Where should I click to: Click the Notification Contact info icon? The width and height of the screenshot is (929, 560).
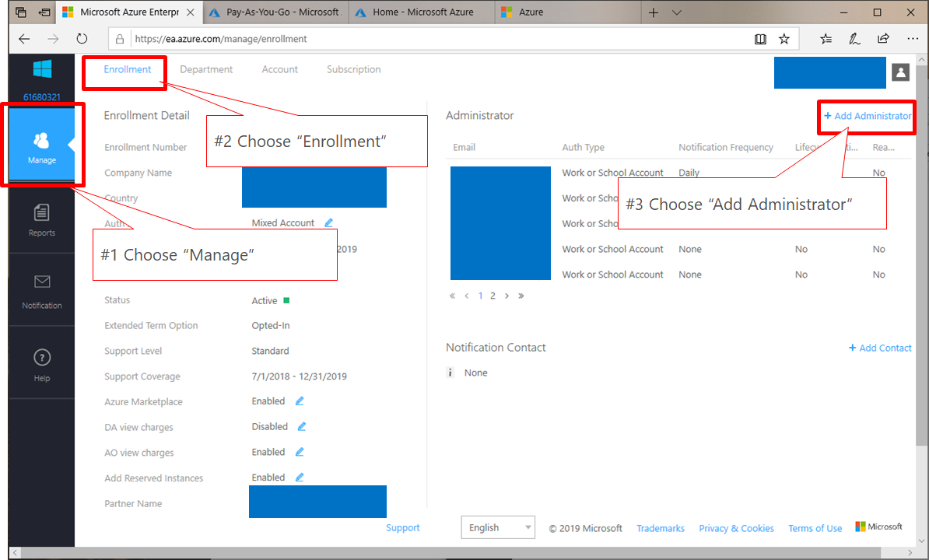click(450, 373)
